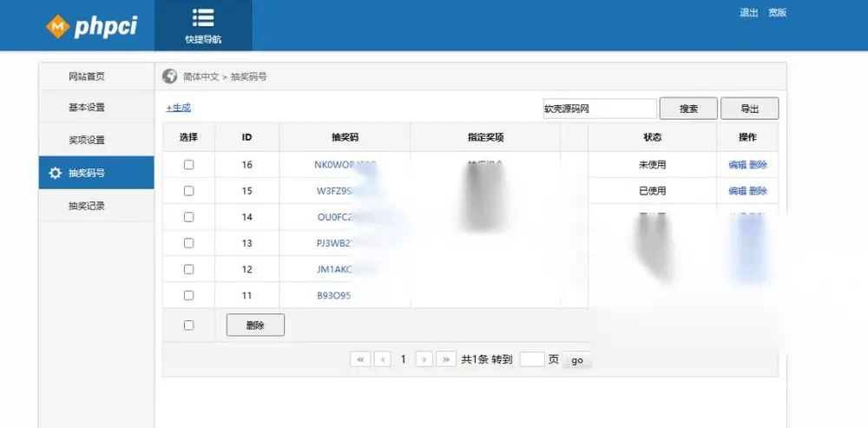Toggle select-all checkbox beside 删除 button
The height and width of the screenshot is (428, 868).
pos(188,326)
